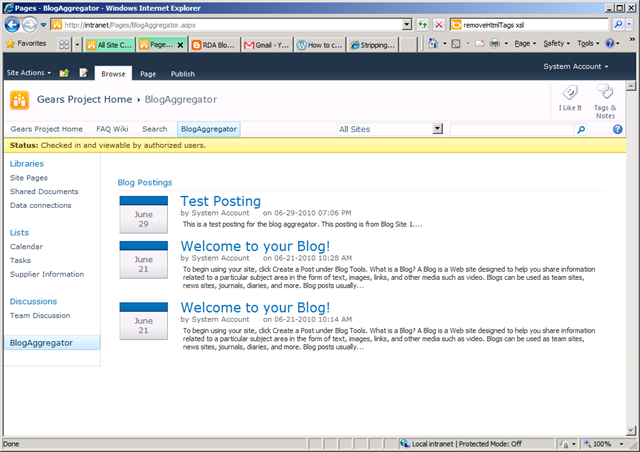Click the page scrollbar down arrow

tap(631, 430)
